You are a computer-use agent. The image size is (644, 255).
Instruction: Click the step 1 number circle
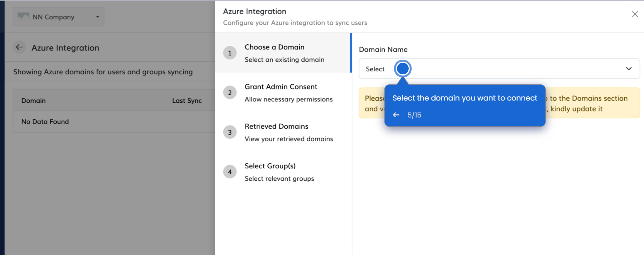(230, 53)
